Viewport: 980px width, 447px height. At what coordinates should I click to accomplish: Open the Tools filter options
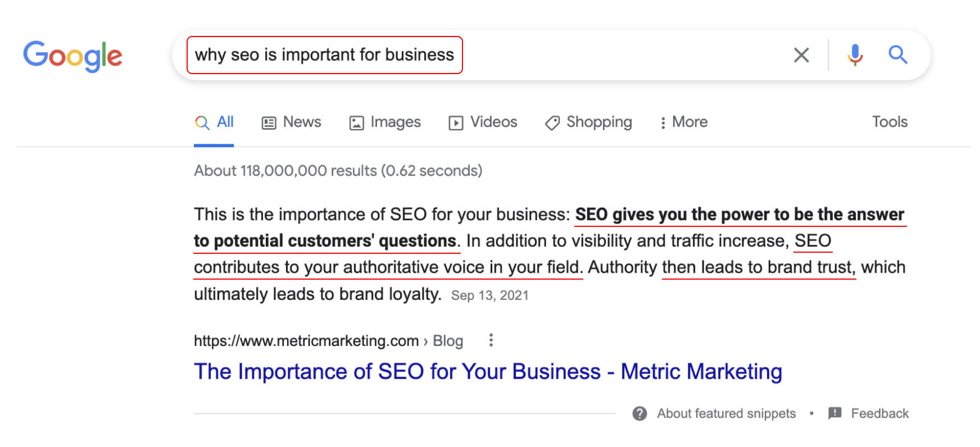pos(890,122)
